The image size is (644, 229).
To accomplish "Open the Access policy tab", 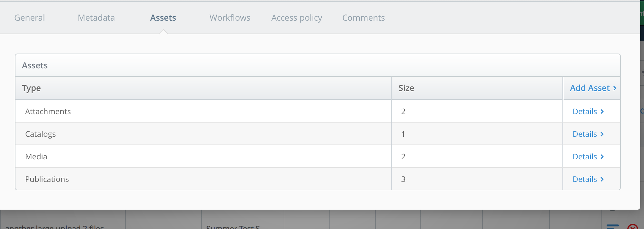I will pos(297,18).
